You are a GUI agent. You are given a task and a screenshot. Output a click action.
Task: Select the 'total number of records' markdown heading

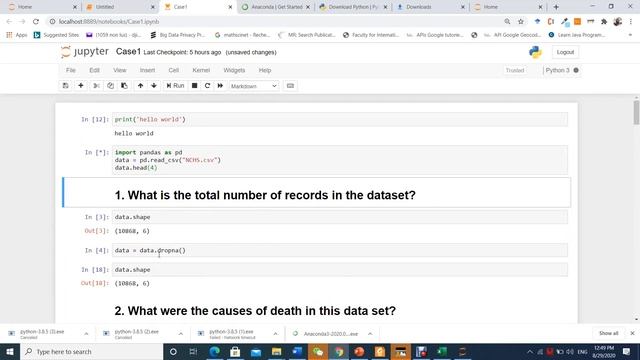tap(265, 195)
